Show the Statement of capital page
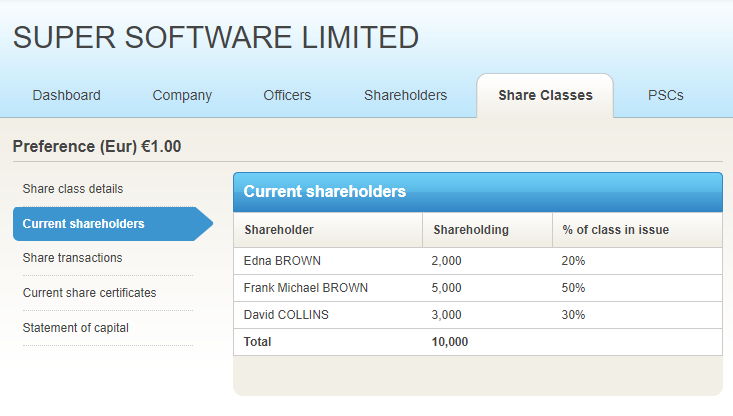The height and width of the screenshot is (416, 733). 76,328
